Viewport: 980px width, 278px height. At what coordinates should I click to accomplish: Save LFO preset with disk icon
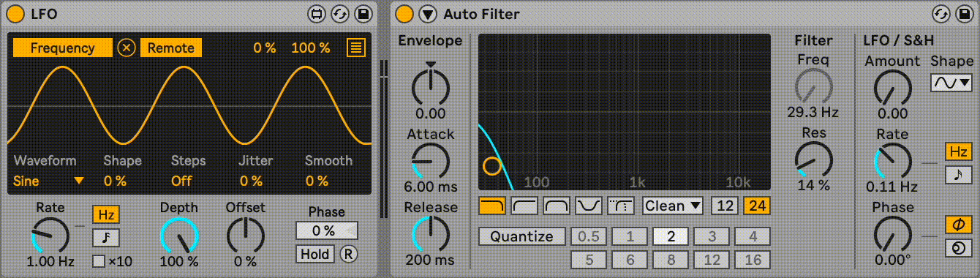363,13
